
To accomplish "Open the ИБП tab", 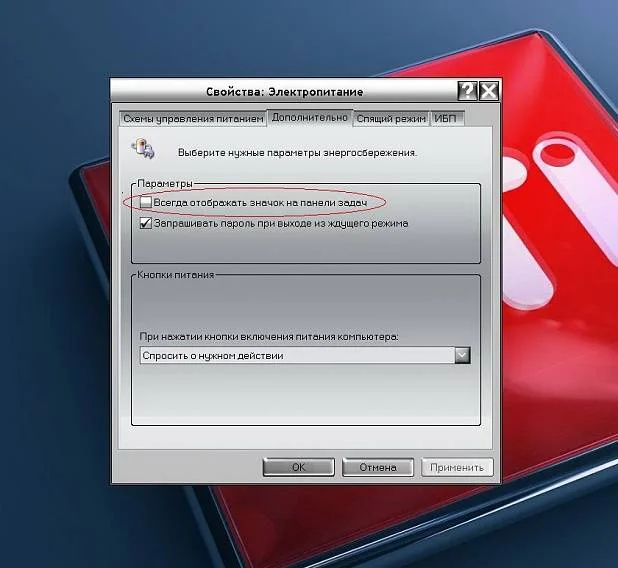I will 447,119.
